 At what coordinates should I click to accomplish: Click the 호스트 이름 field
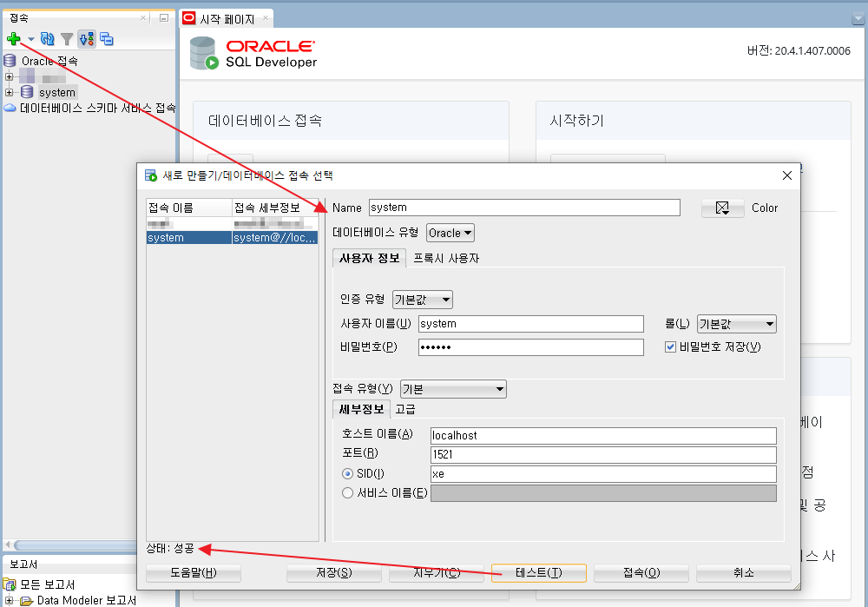(603, 436)
